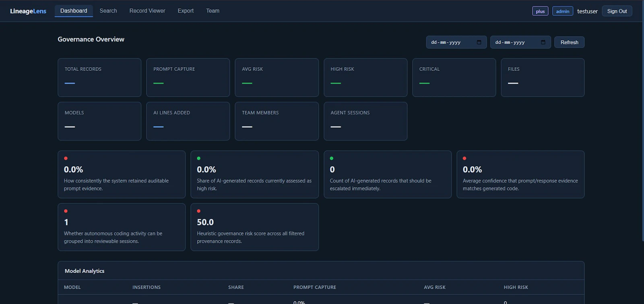Viewport: 644px width, 304px height.
Task: Open the Export tab
Action: click(186, 11)
